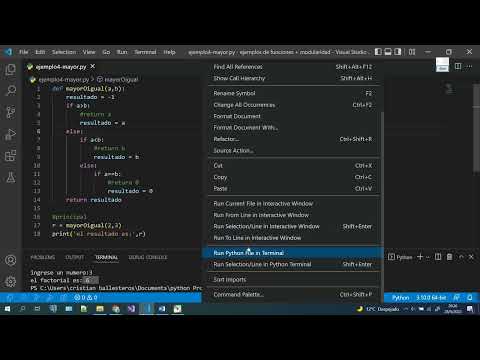Choose Command Palette...
The width and height of the screenshot is (480, 360).
click(293, 295)
